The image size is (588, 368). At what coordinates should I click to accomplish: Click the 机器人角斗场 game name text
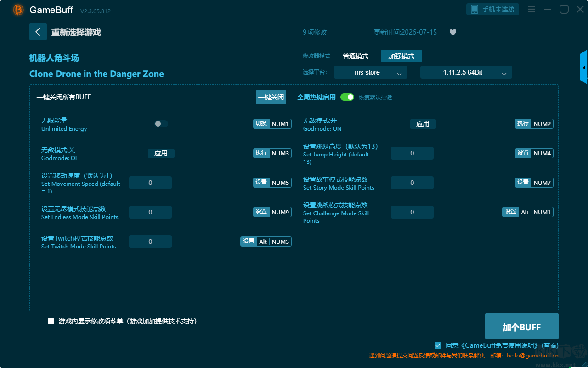coord(54,58)
